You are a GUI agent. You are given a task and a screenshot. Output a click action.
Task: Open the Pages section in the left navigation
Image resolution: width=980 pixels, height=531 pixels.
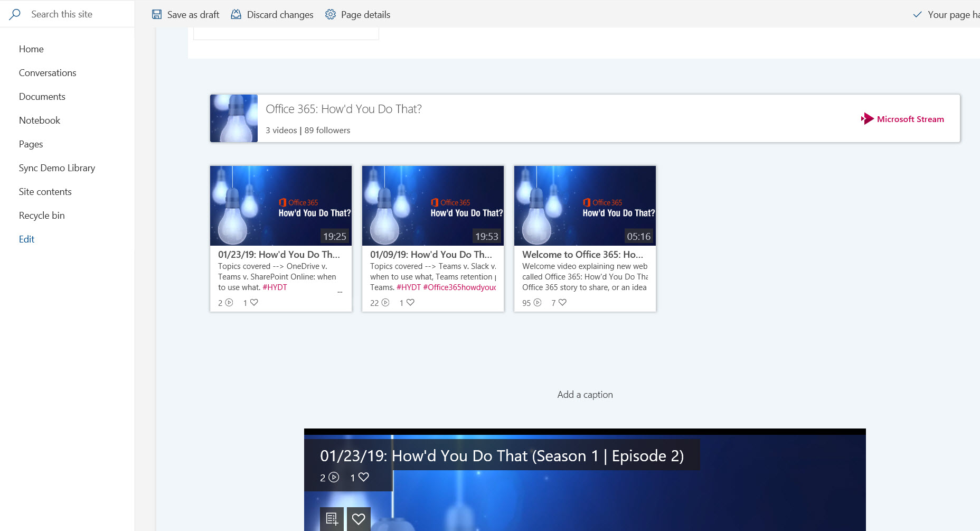coord(31,144)
